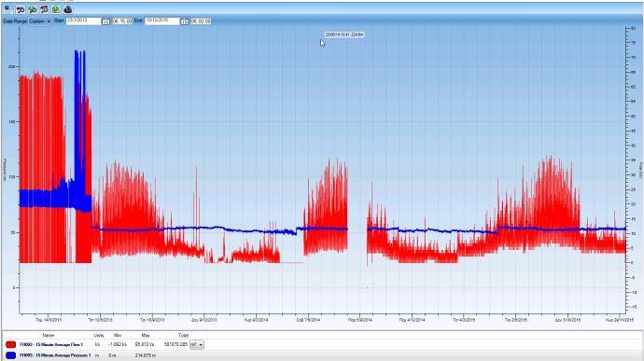Viewport: 644px width, 361px height.
Task: Click the green zoom magnifier toolbar icon
Action: 32,9
